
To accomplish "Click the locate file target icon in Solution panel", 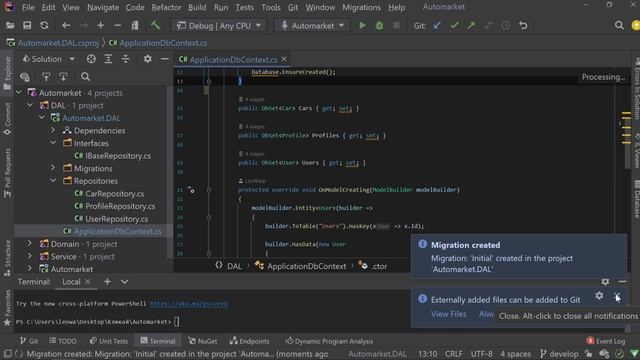I will (91, 59).
